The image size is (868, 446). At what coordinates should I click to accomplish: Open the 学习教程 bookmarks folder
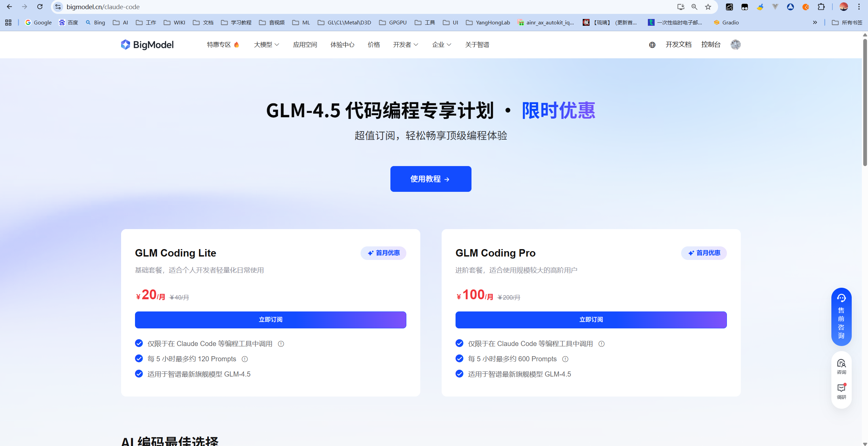click(x=236, y=22)
